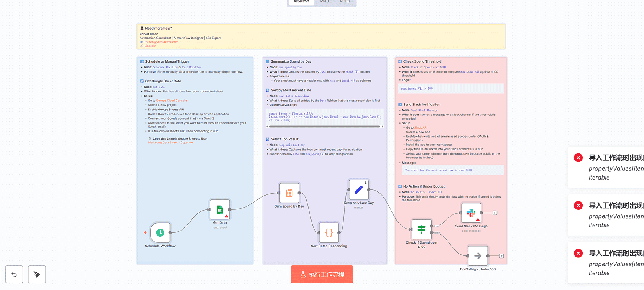The height and width of the screenshot is (290, 644).
Task: Click the code block horizontal scrollbar
Action: click(324, 126)
